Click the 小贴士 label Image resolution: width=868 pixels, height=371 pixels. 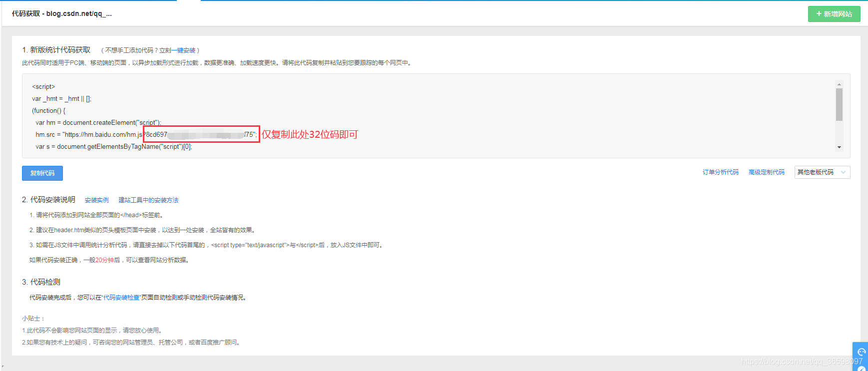(33, 319)
